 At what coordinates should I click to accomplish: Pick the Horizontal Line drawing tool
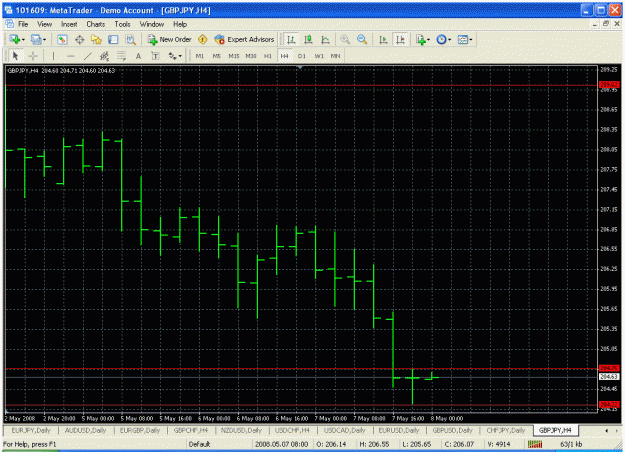pyautogui.click(x=71, y=56)
